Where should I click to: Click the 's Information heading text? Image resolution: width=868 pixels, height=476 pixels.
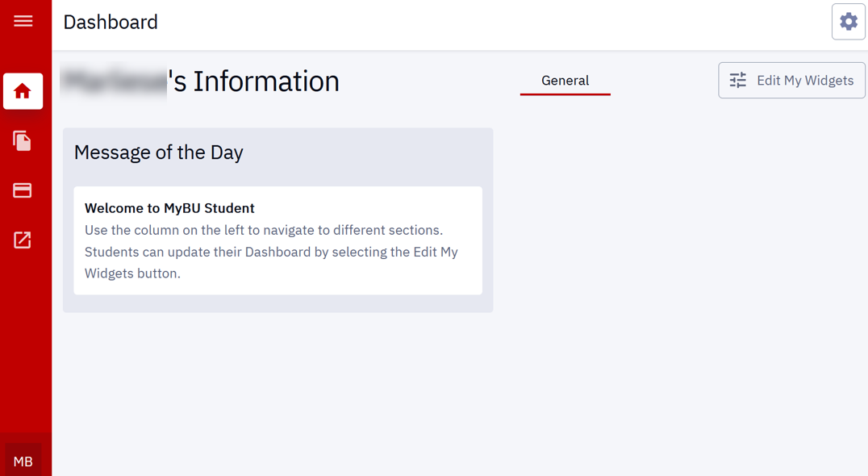point(255,81)
